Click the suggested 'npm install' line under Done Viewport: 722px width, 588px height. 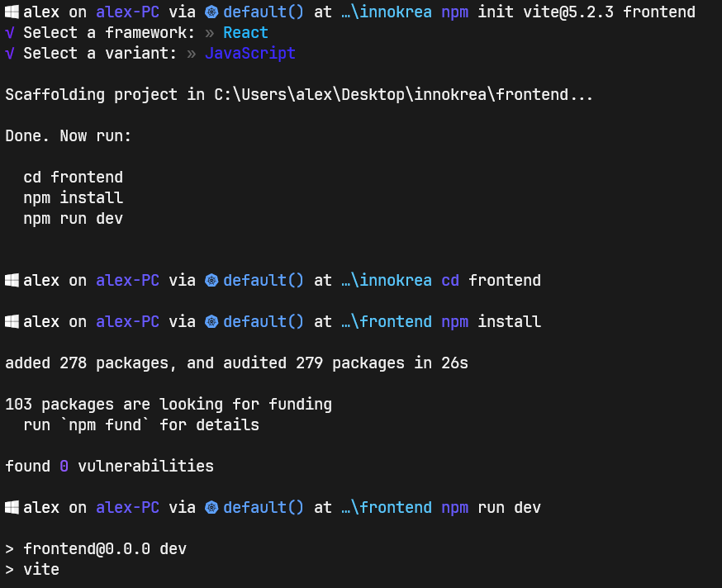tap(74, 198)
